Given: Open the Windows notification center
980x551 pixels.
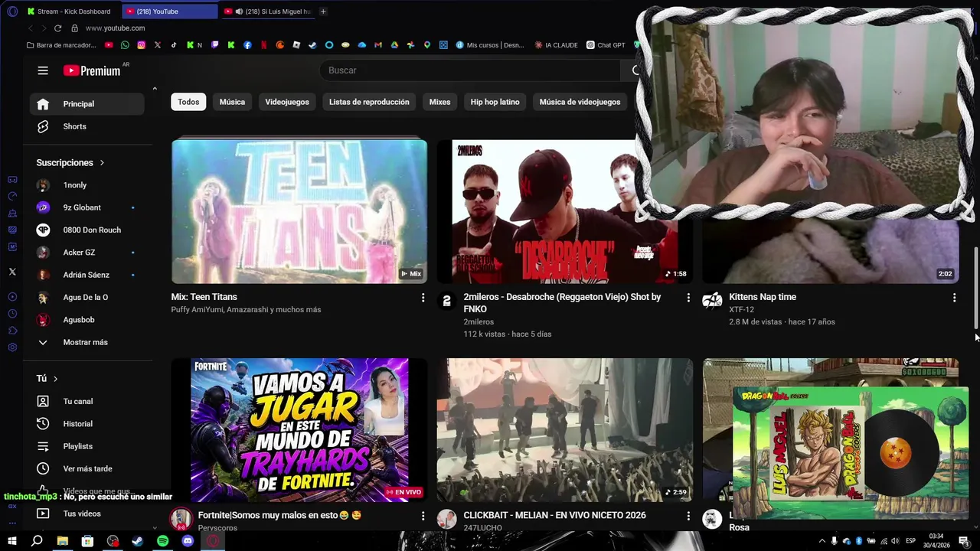Looking at the screenshot, I should pyautogui.click(x=964, y=541).
